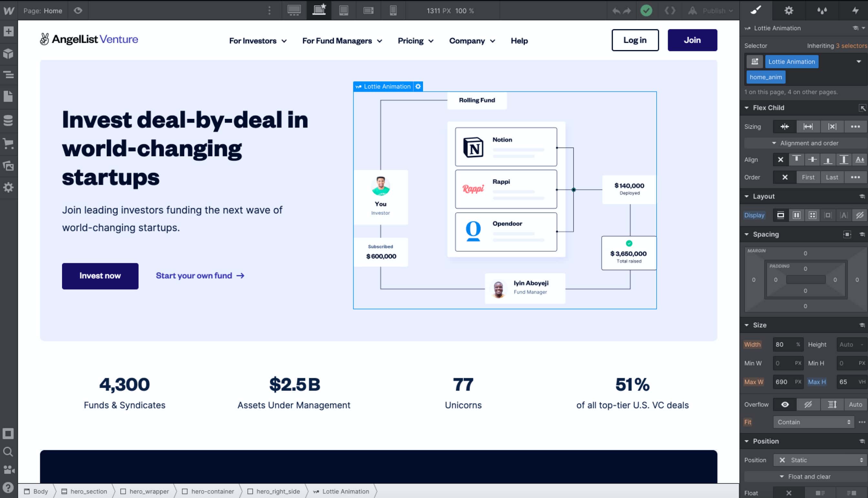Open the Fit Contain dropdown

coord(814,422)
